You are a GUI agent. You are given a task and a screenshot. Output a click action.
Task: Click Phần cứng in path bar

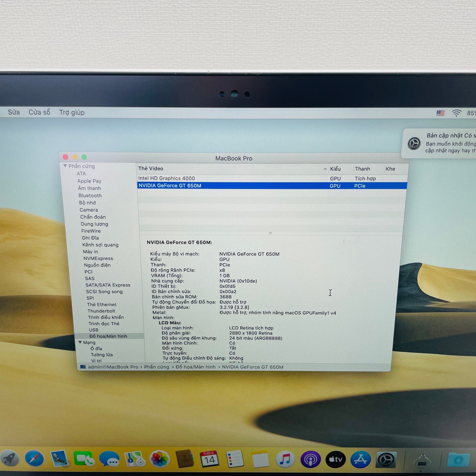pyautogui.click(x=156, y=367)
